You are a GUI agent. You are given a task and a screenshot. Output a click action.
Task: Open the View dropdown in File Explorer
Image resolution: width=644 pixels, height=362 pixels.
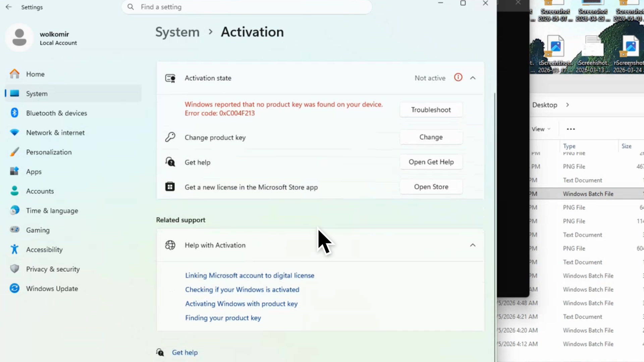(541, 129)
